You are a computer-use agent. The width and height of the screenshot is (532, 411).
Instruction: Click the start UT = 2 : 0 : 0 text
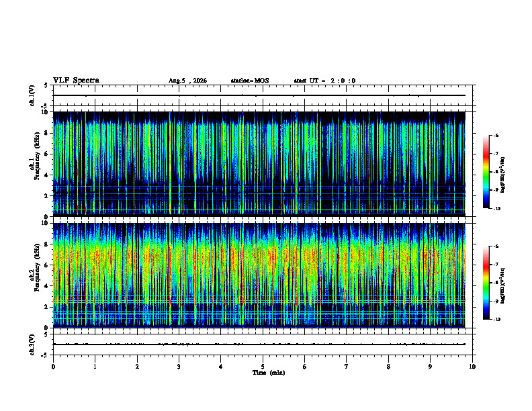tap(324, 81)
